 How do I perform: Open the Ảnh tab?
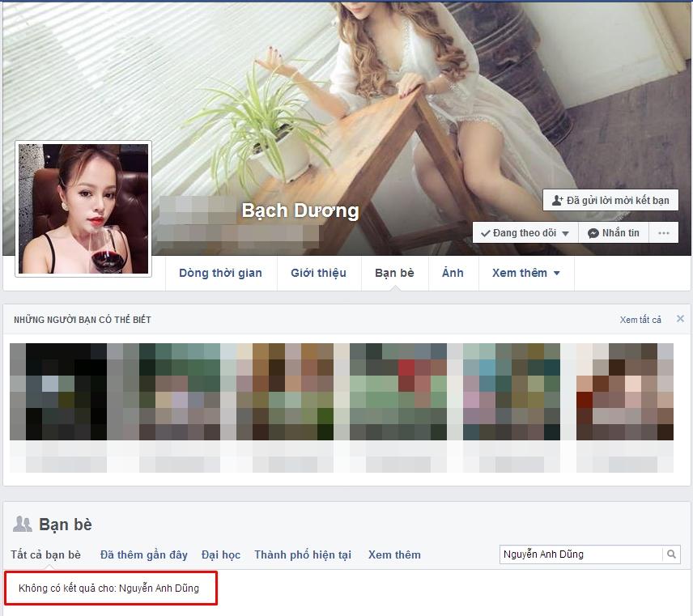click(x=453, y=273)
